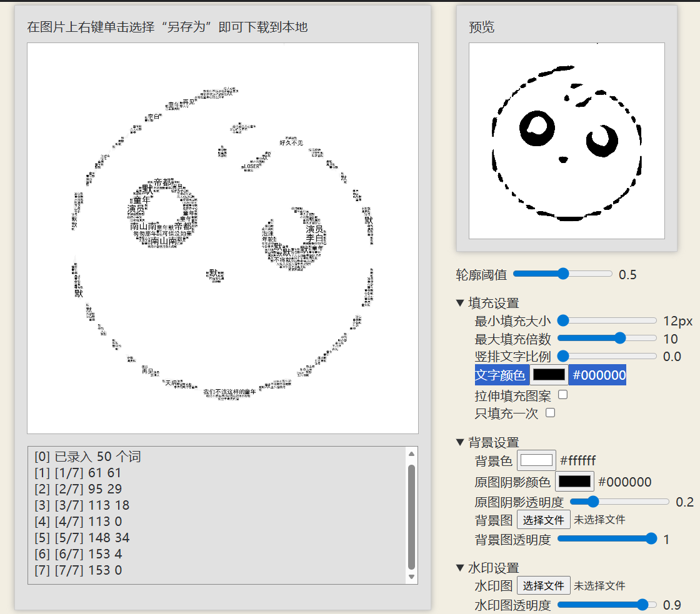Viewport: 700px width, 614px height.
Task: Enable the 只填充一次 checkbox
Action: point(550,412)
